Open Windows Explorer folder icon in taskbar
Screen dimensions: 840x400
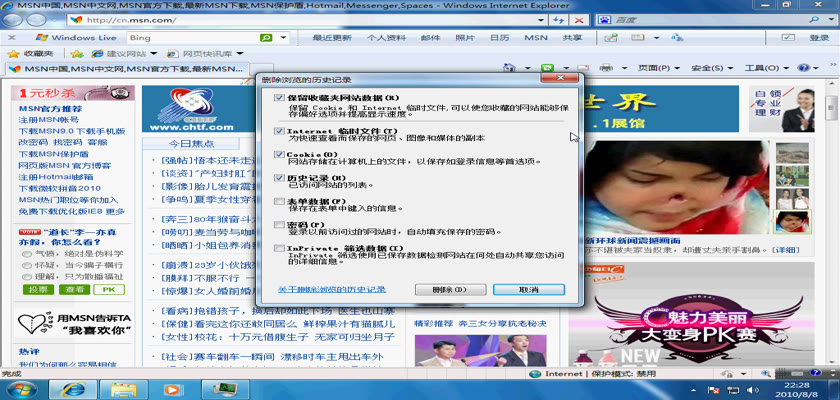(x=124, y=388)
